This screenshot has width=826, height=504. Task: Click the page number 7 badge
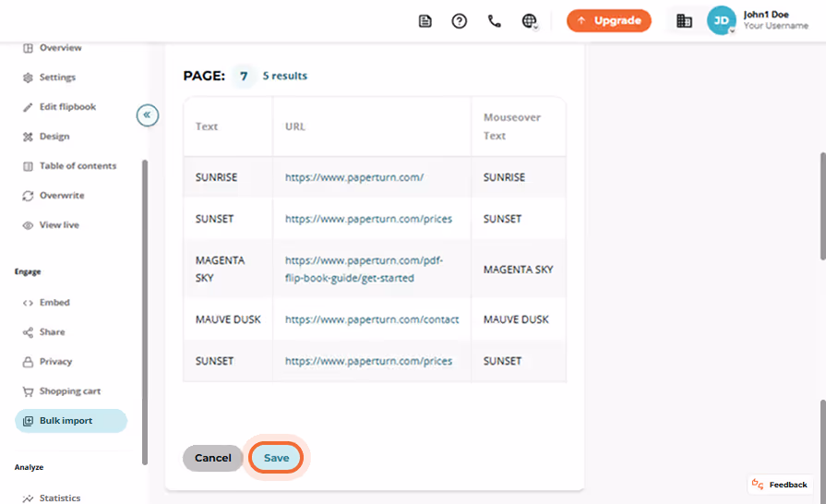244,77
